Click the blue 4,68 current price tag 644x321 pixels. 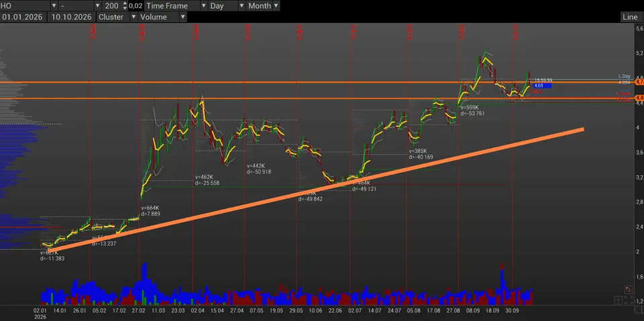[x=542, y=85]
